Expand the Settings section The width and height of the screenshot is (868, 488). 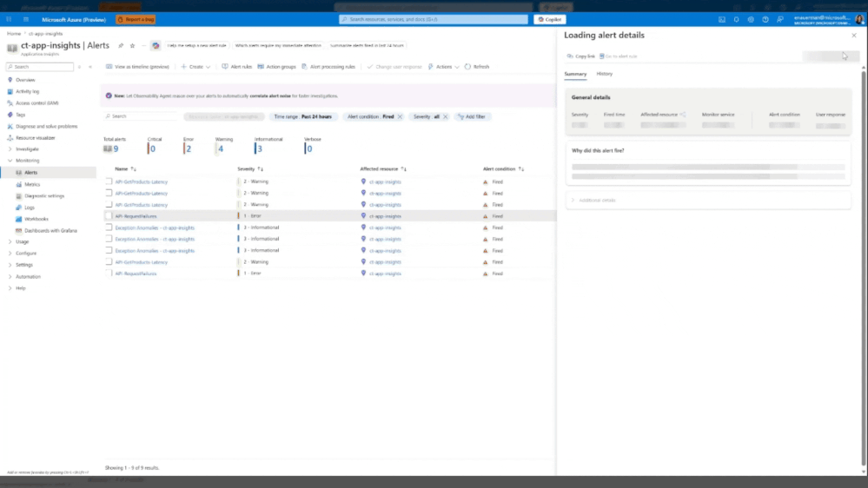[x=10, y=265]
